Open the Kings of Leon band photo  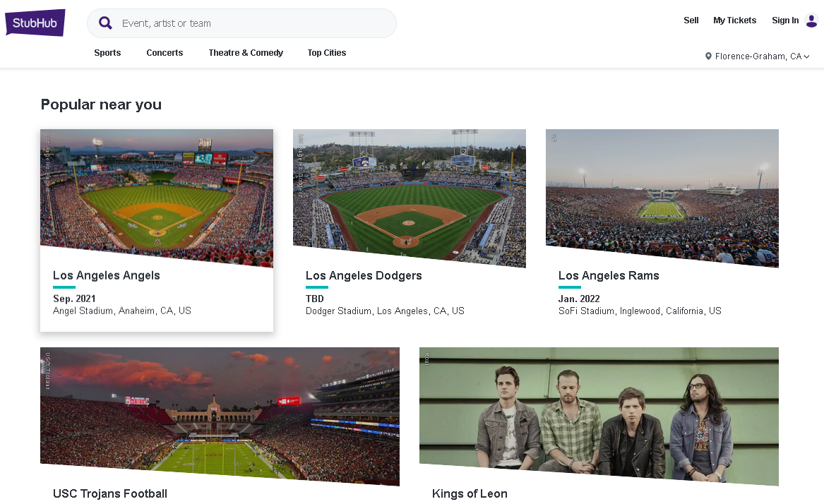pyautogui.click(x=599, y=413)
